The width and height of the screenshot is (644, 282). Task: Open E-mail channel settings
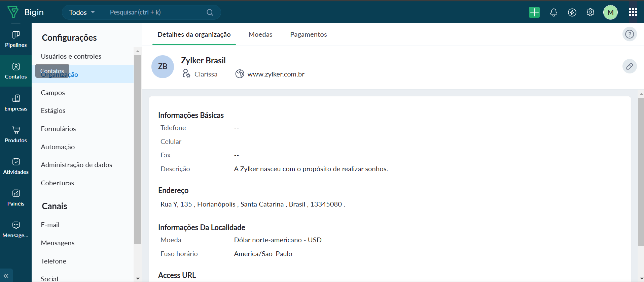83,225
